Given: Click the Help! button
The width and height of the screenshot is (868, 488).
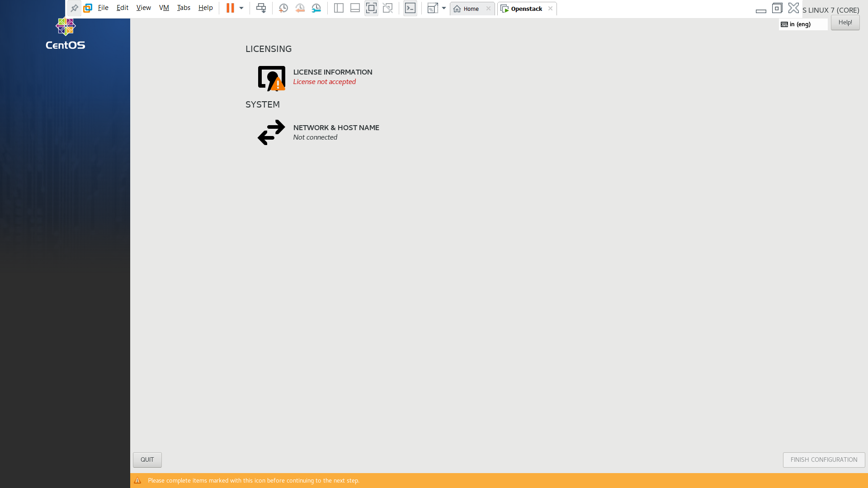Looking at the screenshot, I should pyautogui.click(x=844, y=23).
